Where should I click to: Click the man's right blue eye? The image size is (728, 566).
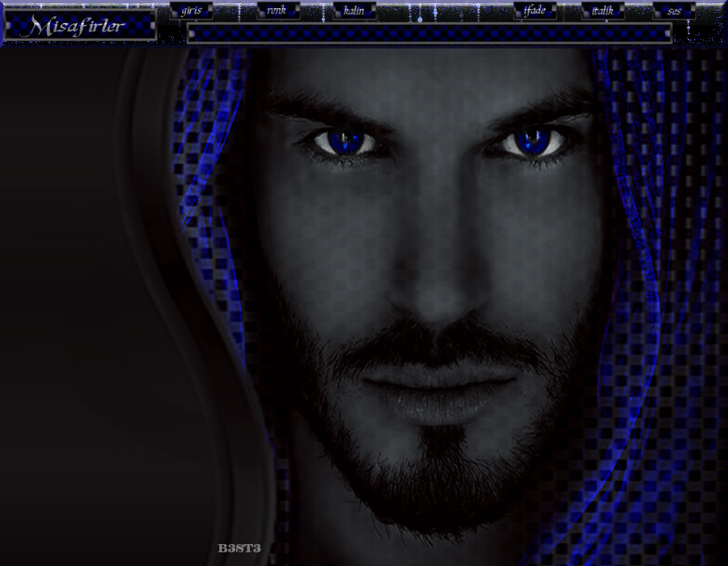click(534, 143)
